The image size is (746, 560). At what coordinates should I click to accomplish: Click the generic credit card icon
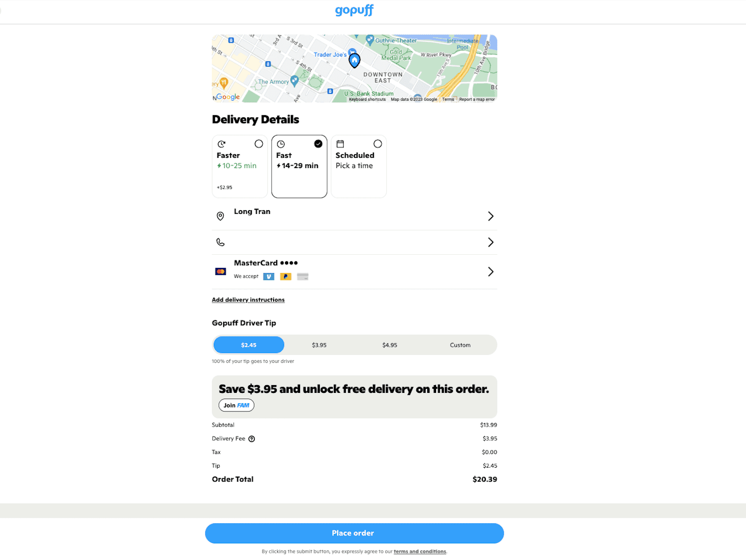coord(303,277)
